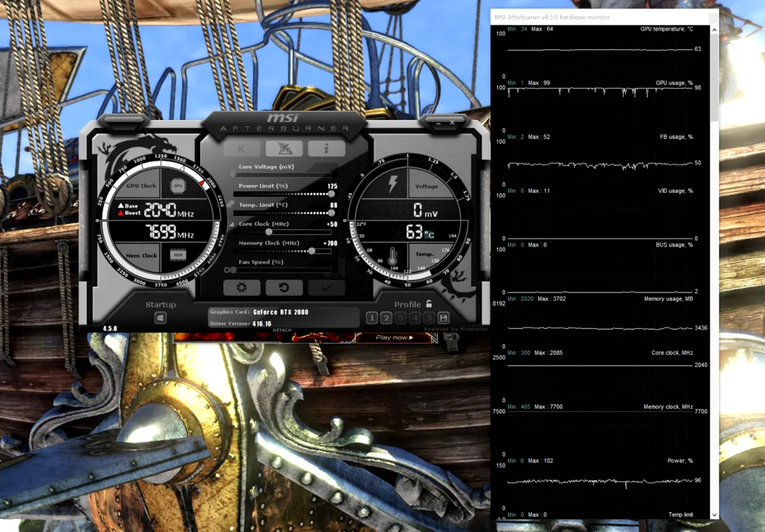
Task: Open curve editor icon beside Core Clock
Action: pyautogui.click(x=231, y=225)
